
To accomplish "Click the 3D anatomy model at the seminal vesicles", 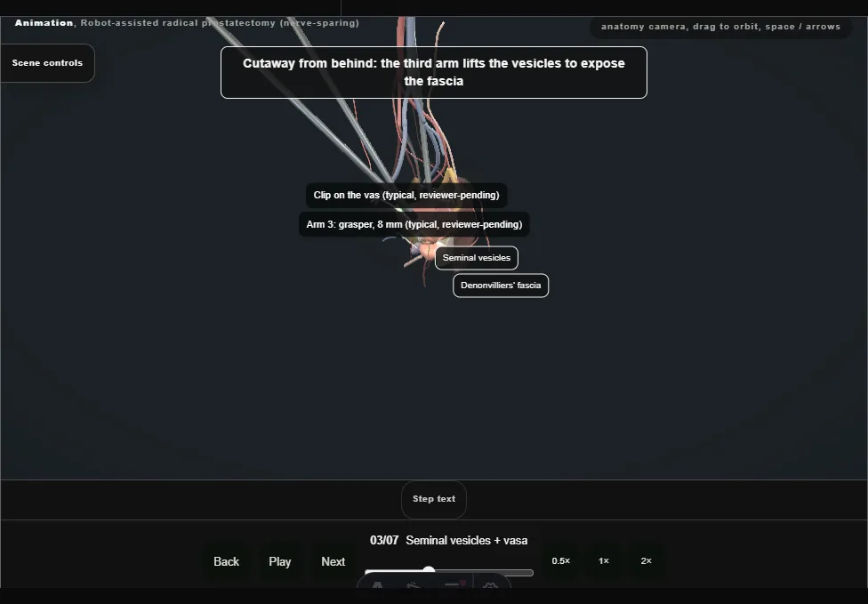I will 428,251.
